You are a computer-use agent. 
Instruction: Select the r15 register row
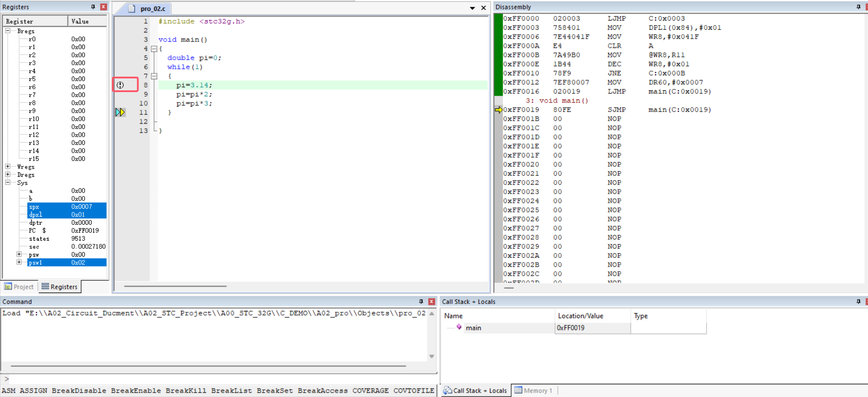point(67,159)
